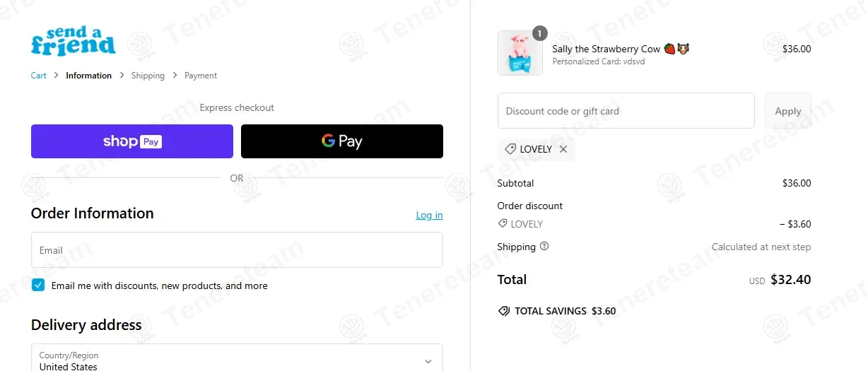
Task: Go back to Cart breadcrumb
Action: 39,76
